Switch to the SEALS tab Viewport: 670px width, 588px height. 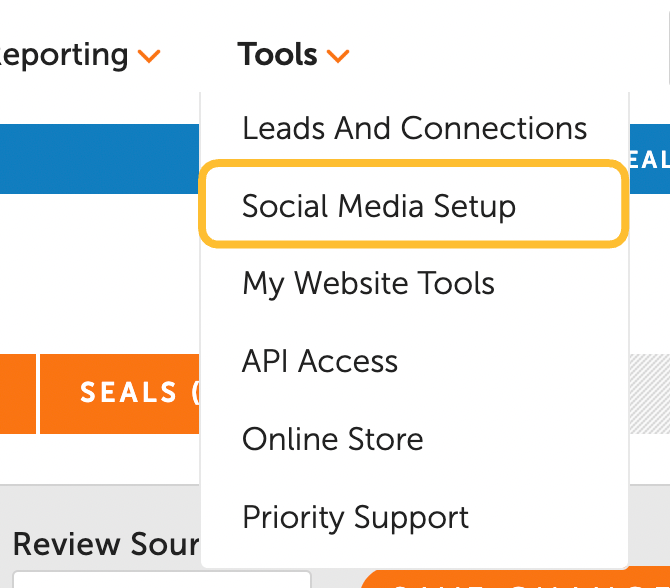[x=130, y=393]
